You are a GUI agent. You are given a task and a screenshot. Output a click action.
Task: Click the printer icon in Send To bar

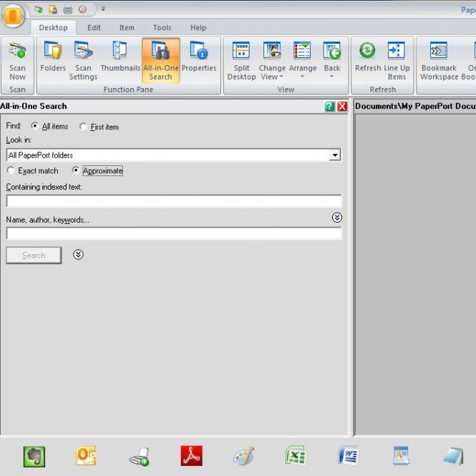point(140,457)
